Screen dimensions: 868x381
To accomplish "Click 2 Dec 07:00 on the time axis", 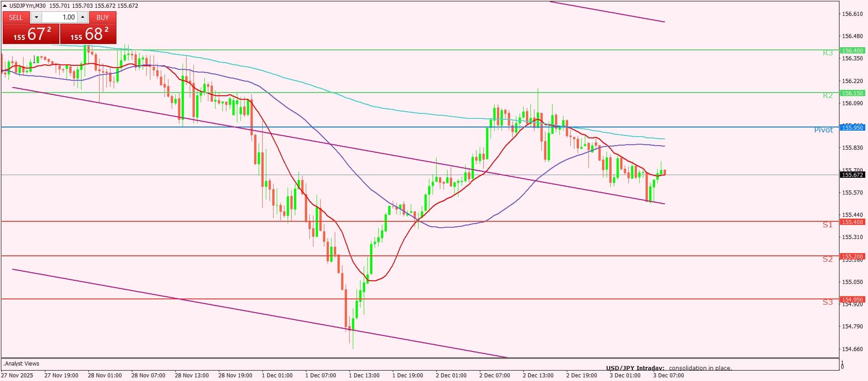I will coord(495,376).
